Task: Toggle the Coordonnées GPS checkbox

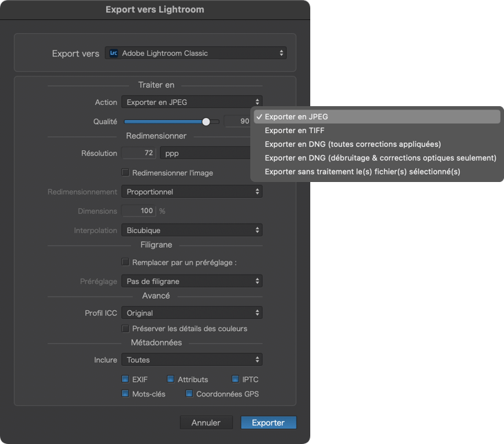Action: 190,394
